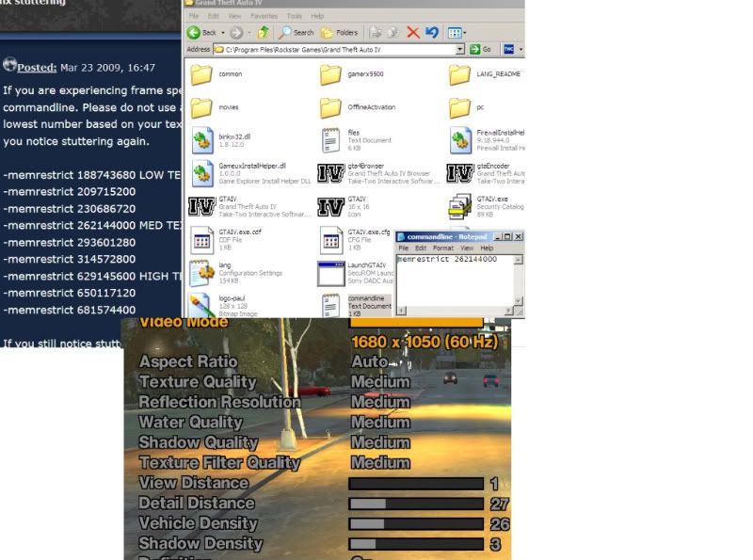Open Notepad's Help menu

(x=487, y=248)
